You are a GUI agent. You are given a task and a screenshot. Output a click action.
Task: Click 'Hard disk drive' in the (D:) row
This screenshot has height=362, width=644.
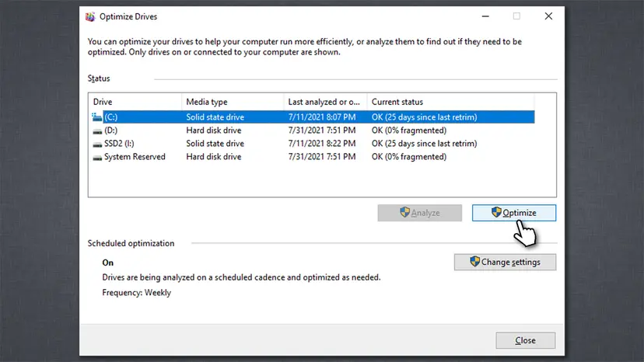[214, 130]
